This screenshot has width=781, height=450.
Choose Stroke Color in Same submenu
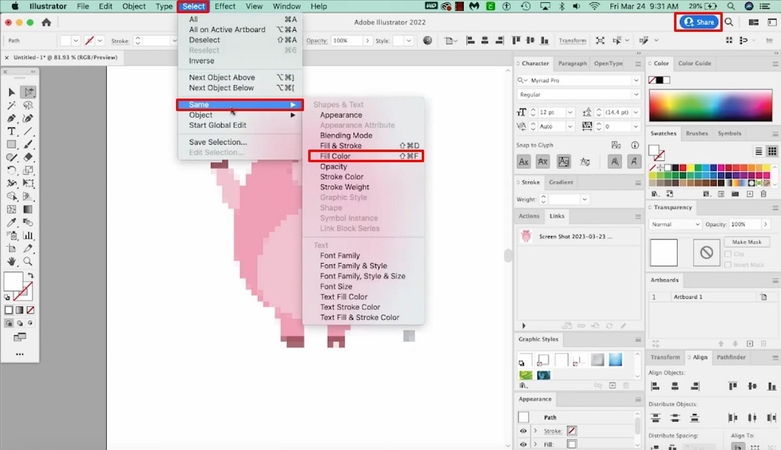[x=342, y=176]
